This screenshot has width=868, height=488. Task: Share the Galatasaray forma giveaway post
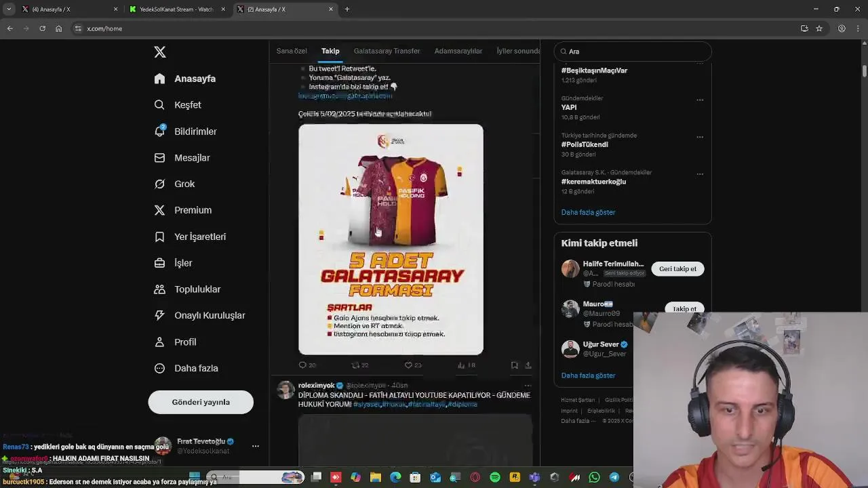(x=528, y=365)
